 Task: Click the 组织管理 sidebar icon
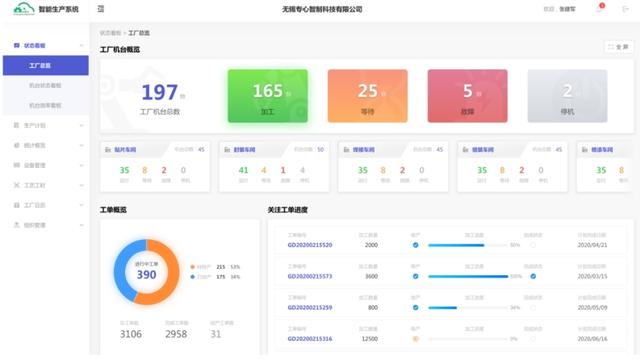(x=17, y=225)
